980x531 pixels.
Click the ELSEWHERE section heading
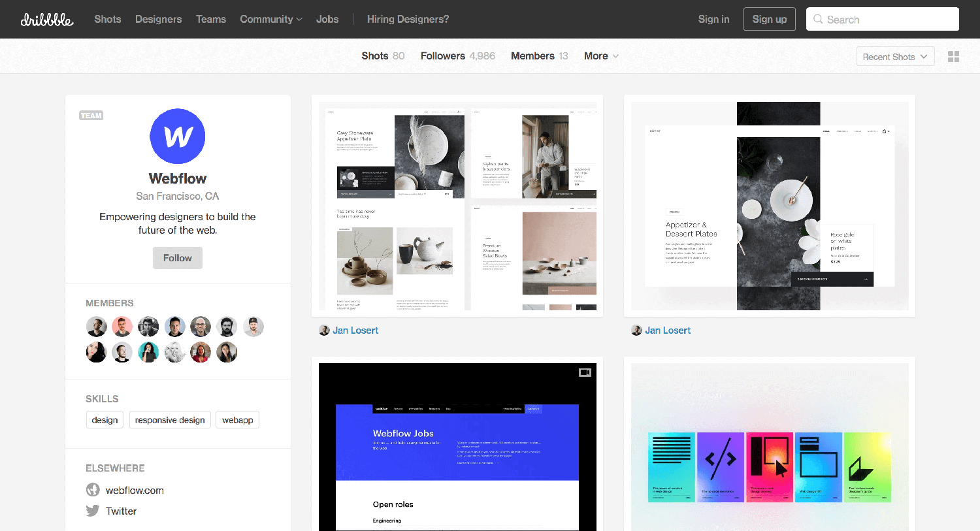pyautogui.click(x=115, y=468)
